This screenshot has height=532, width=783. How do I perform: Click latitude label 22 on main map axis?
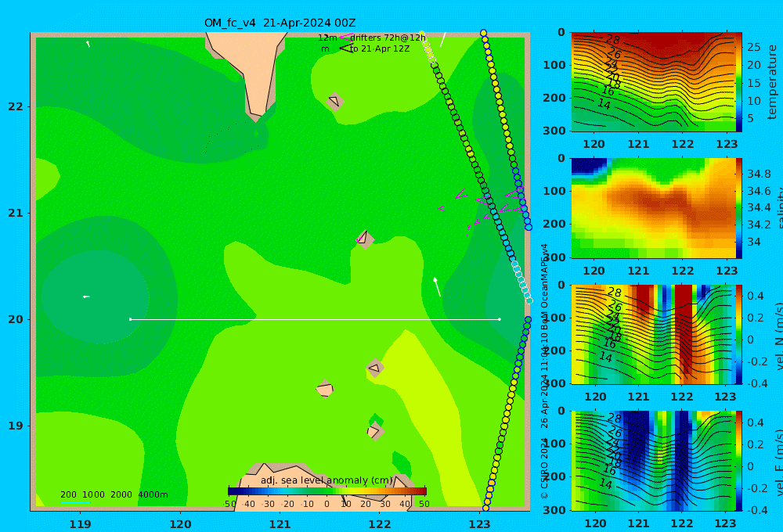[16, 106]
